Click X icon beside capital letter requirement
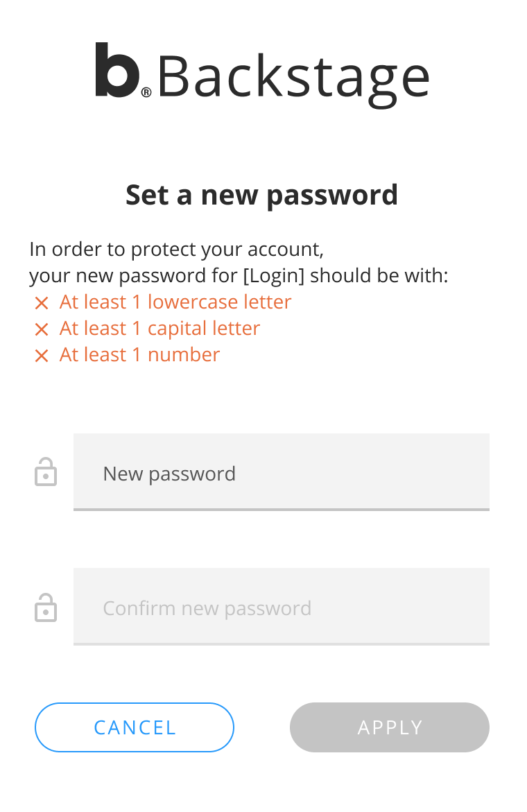 [42, 329]
